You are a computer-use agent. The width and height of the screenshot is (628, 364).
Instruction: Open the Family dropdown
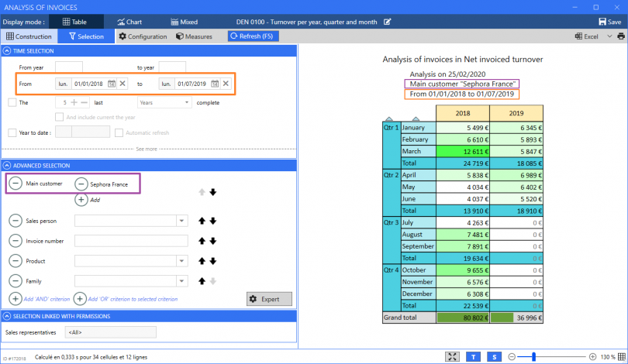[x=182, y=281]
